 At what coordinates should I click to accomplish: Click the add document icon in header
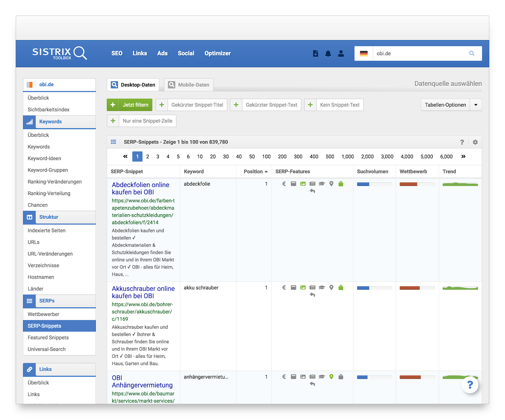pos(316,53)
